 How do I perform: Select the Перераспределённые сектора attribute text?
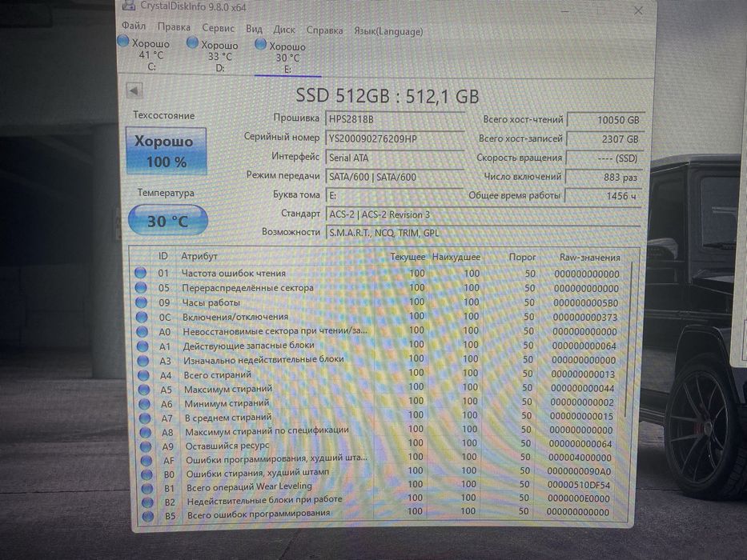coord(247,288)
